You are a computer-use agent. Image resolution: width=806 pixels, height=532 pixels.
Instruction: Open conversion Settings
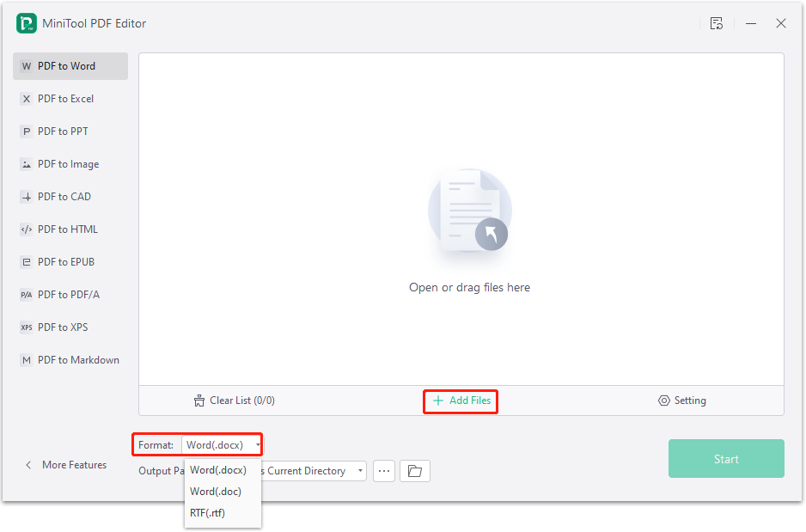click(x=682, y=401)
